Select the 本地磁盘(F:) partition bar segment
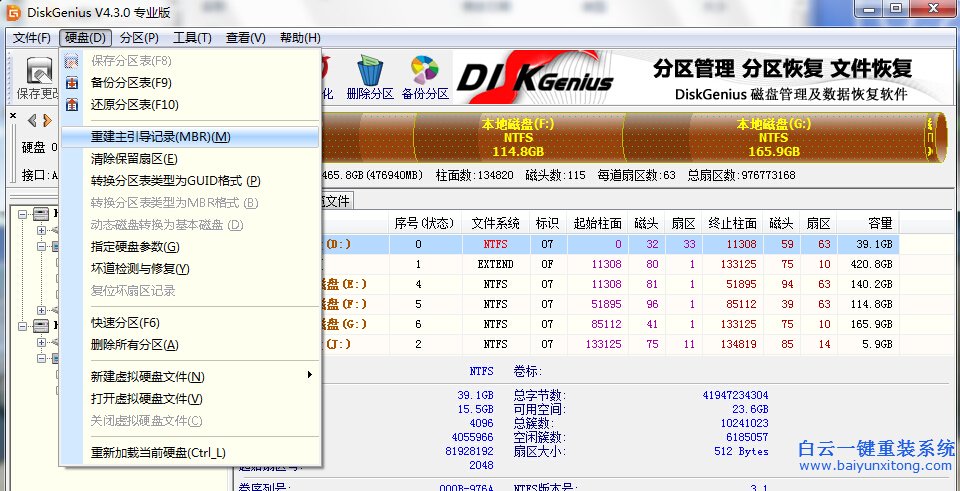Viewport: 960px width, 491px height. [x=517, y=138]
